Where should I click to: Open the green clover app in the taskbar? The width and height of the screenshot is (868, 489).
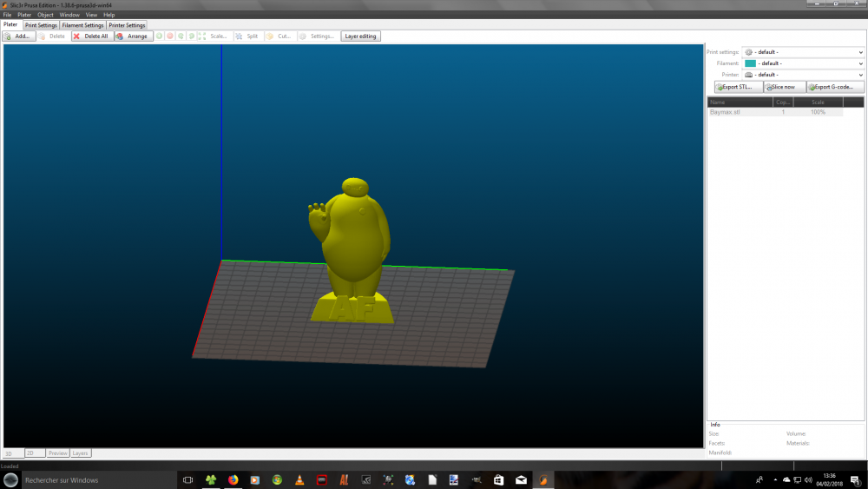tap(211, 480)
